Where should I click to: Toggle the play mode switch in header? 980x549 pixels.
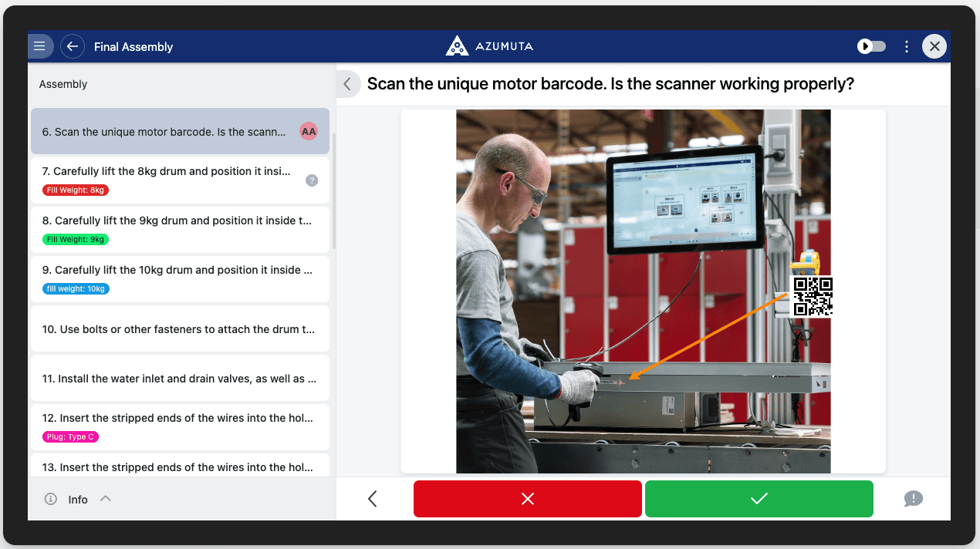coord(871,46)
